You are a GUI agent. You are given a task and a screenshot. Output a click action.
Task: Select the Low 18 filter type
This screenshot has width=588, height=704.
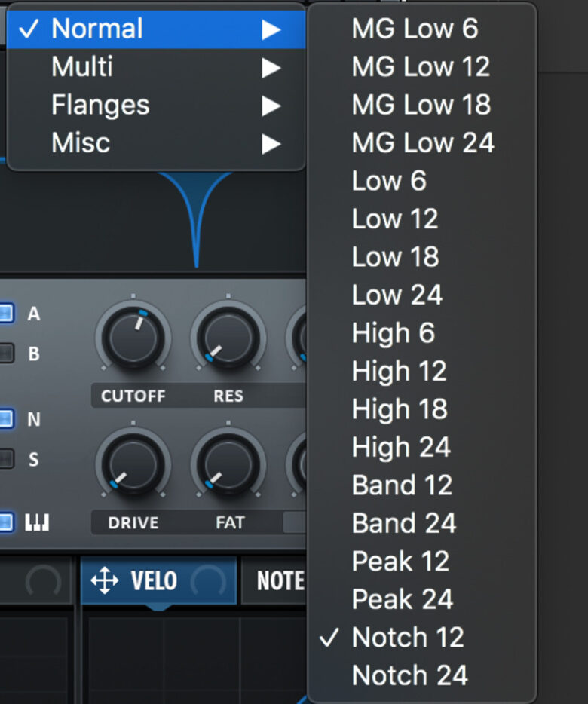(422, 257)
